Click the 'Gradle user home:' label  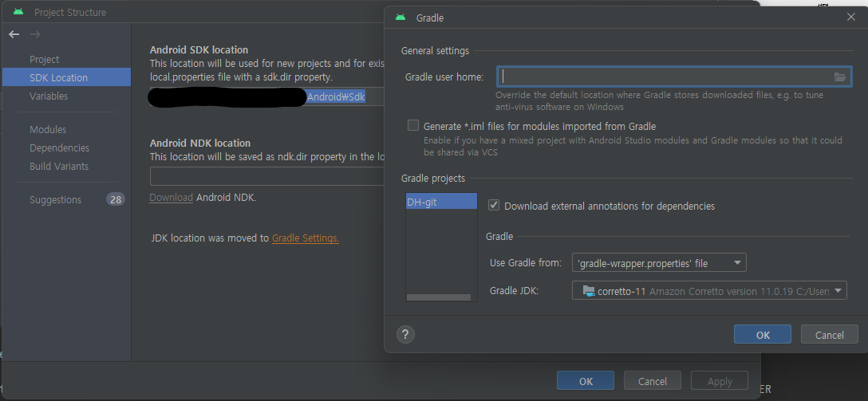tap(444, 77)
